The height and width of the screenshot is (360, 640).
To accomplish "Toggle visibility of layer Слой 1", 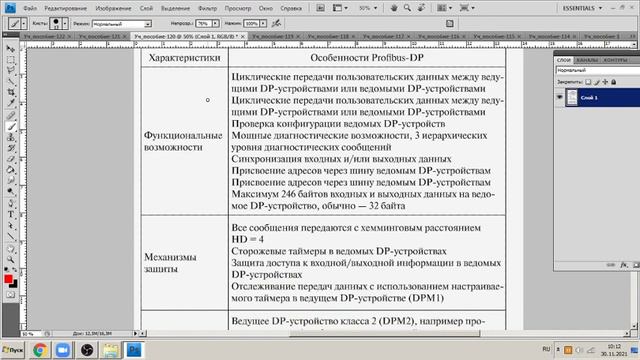I will (x=559, y=97).
